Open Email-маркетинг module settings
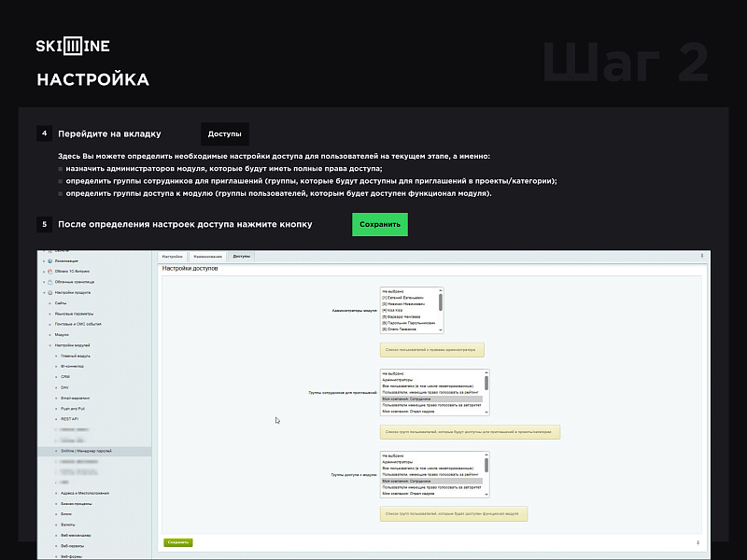Image resolution: width=747 pixels, height=560 pixels. pyautogui.click(x=76, y=399)
